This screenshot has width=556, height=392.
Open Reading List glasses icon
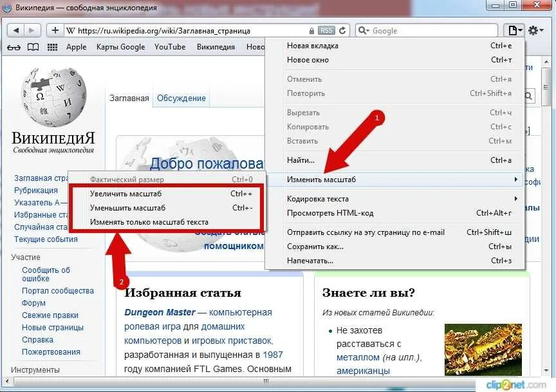(14, 47)
